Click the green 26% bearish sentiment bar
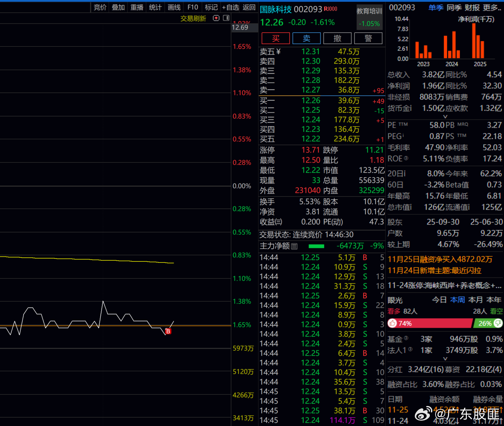Viewport: 504px width, 426px height. click(x=488, y=323)
